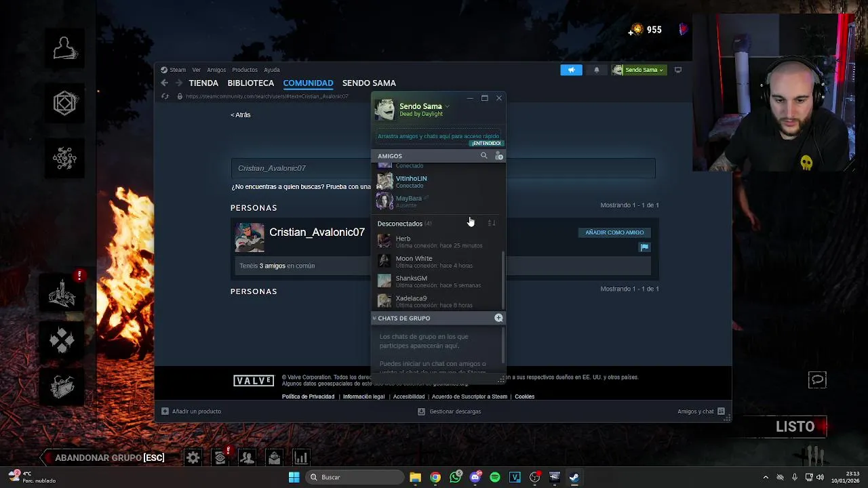Switch to the TIENDA tab
Viewport: 868px width, 488px height.
pyautogui.click(x=203, y=83)
